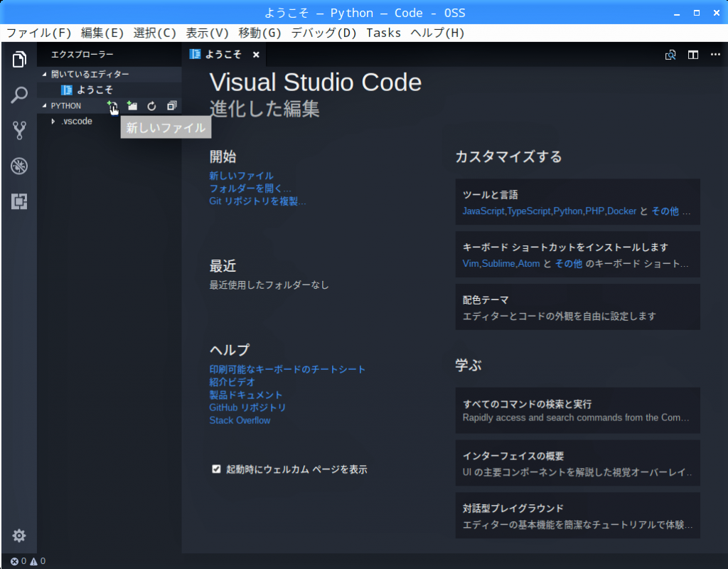This screenshot has width=728, height=569.
Task: Click the Manage gear icon
Action: [x=19, y=536]
